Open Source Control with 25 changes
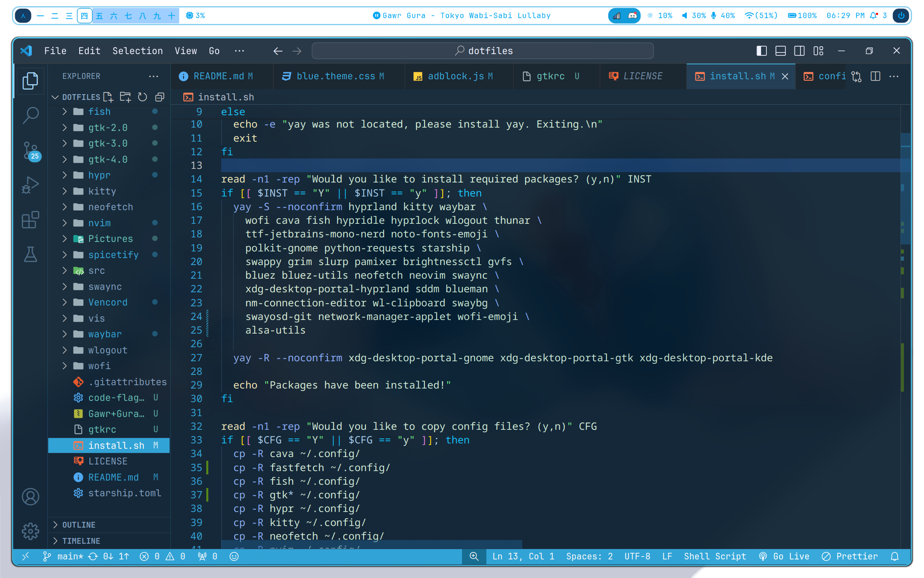924x578 pixels. pyautogui.click(x=31, y=151)
